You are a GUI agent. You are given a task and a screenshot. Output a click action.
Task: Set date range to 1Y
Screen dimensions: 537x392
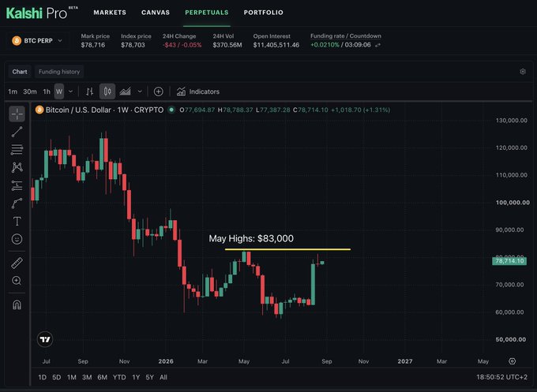(x=136, y=377)
